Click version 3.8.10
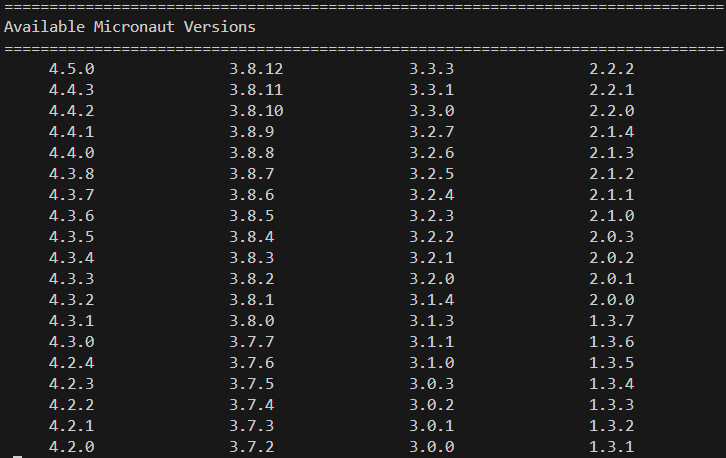 256,111
